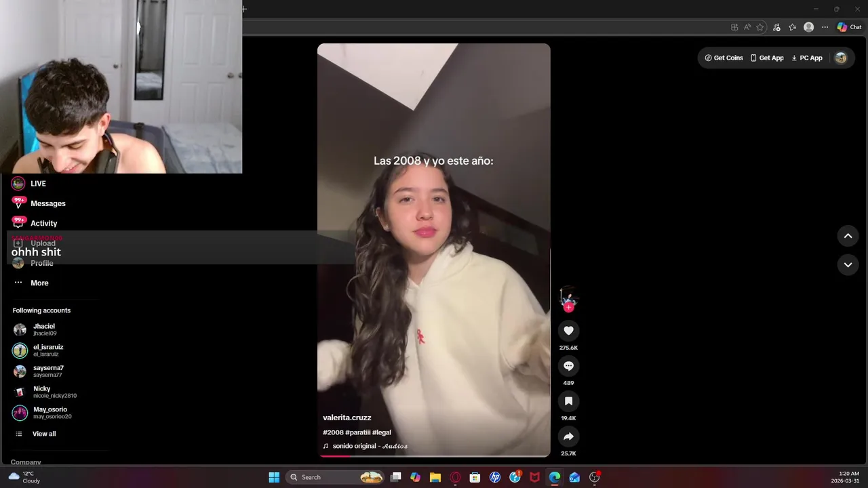Screen dimensions: 868x488
Task: Open the weather widget showing 12°C Cloudy
Action: click(24, 477)
